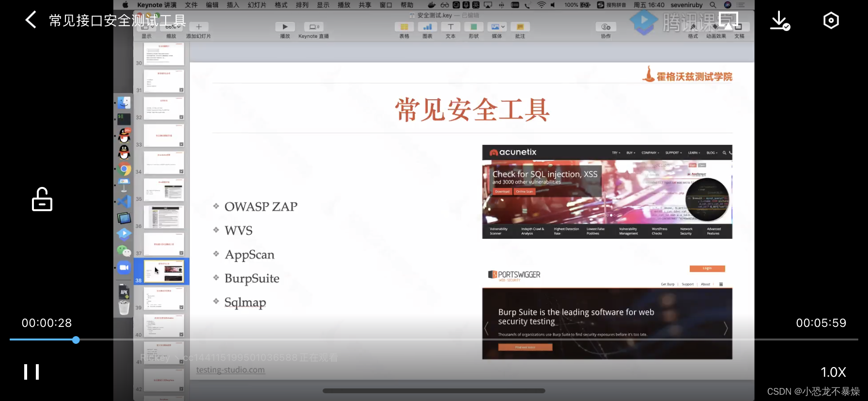Open Zoom from the Dock
This screenshot has width=868, height=401.
pyautogui.click(x=124, y=267)
